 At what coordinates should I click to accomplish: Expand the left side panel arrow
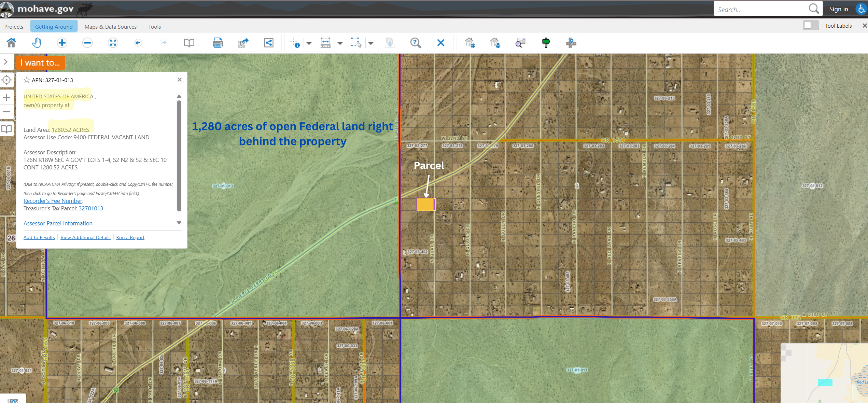(x=6, y=62)
